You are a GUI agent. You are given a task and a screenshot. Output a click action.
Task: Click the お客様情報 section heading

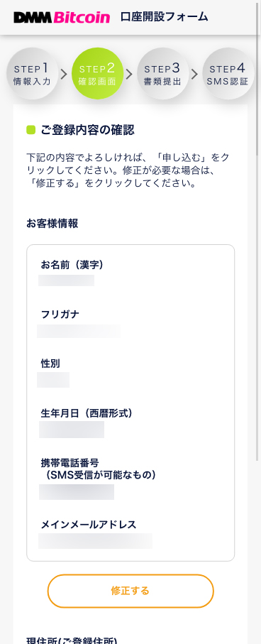[x=52, y=224]
